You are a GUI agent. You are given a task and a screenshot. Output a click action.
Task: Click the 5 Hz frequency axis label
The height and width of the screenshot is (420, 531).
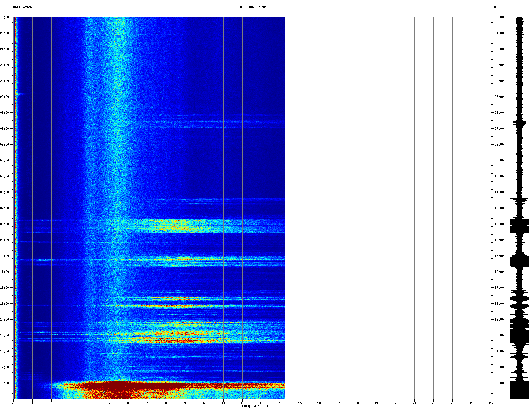(x=109, y=403)
